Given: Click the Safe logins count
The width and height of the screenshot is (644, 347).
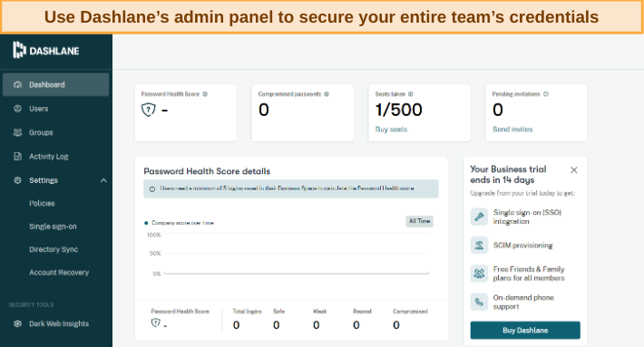Looking at the screenshot, I should pyautogui.click(x=277, y=325).
